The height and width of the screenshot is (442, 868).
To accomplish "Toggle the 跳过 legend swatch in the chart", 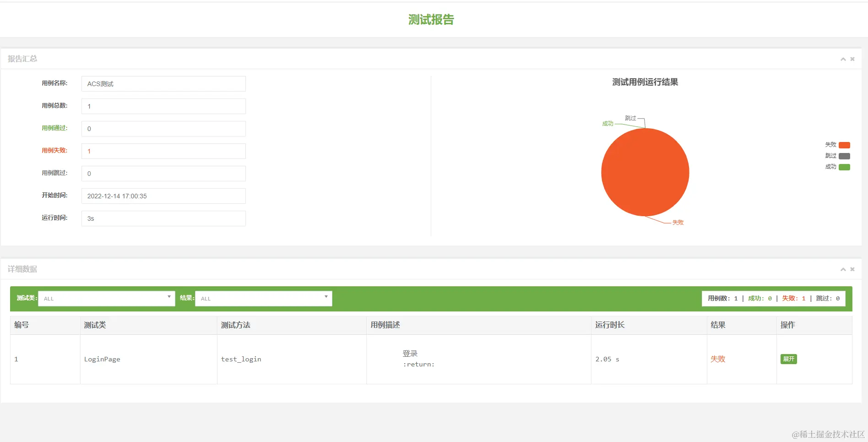I will (844, 156).
